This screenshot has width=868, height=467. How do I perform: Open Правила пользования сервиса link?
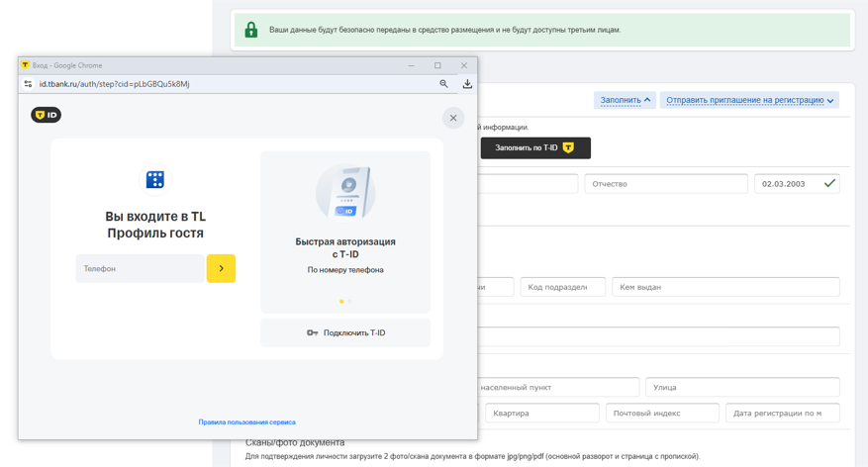click(246, 422)
